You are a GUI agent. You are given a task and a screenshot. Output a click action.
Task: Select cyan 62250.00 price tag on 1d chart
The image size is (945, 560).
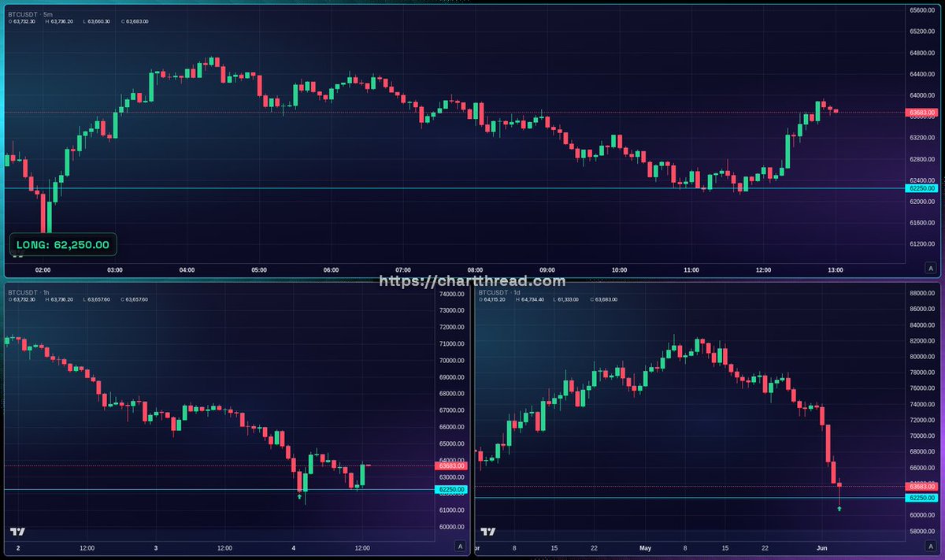click(x=923, y=498)
